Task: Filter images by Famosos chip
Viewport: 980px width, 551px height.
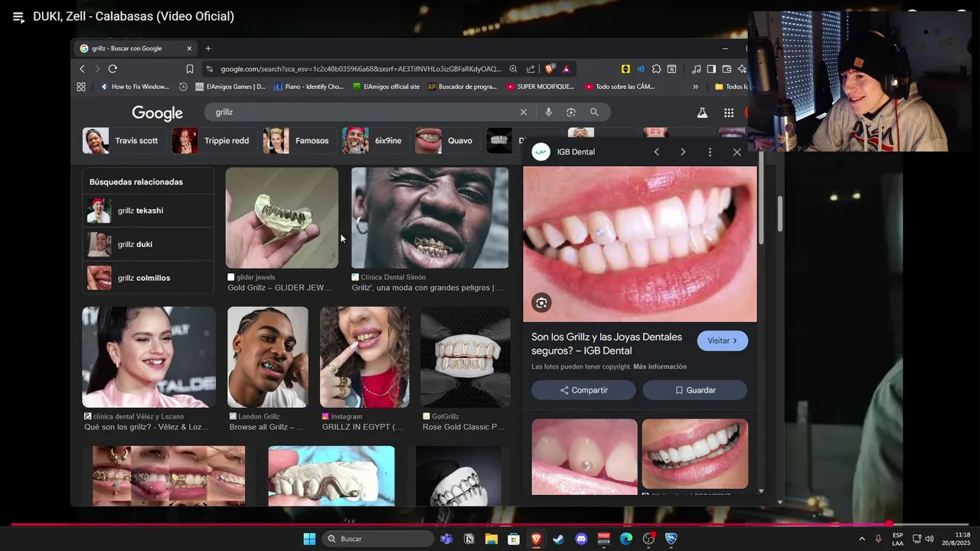Action: tap(298, 141)
